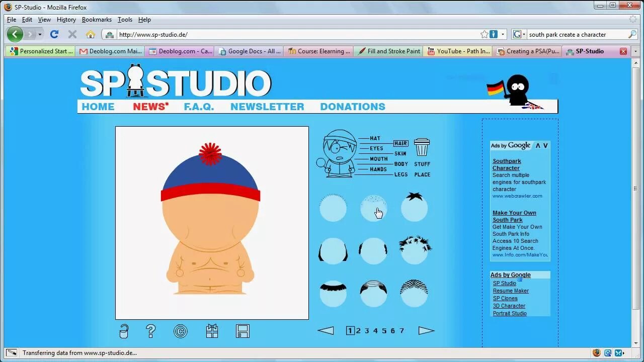This screenshot has width=644, height=362.
Task: Open the NEWS* page link
Action: pos(151,107)
